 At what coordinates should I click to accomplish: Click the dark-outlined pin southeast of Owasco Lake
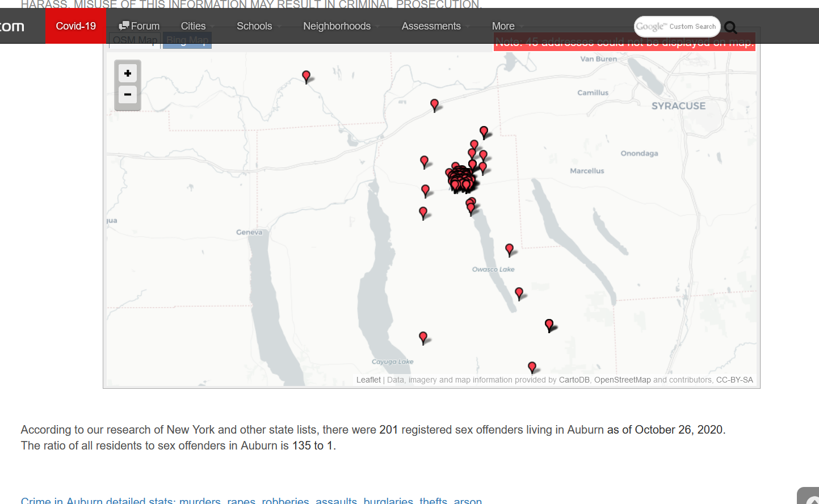click(549, 326)
